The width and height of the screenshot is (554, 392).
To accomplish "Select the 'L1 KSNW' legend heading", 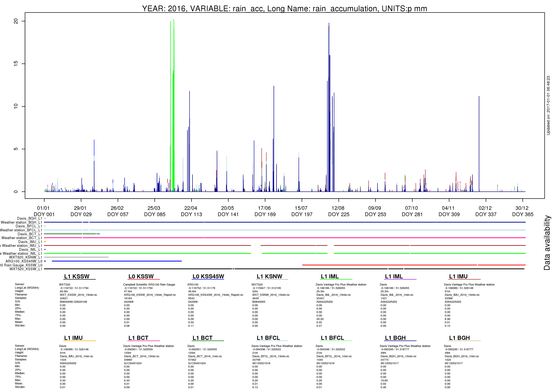I will click(x=269, y=277).
